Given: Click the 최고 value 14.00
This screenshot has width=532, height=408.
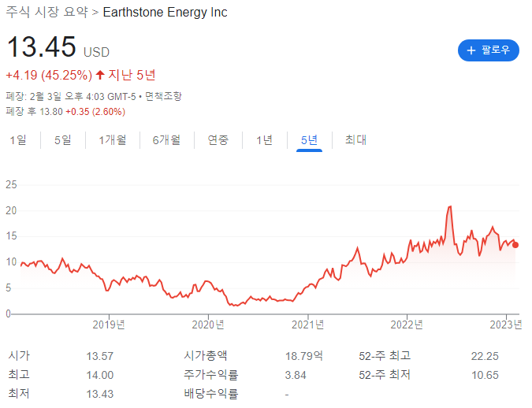Looking at the screenshot, I should pyautogui.click(x=100, y=375).
